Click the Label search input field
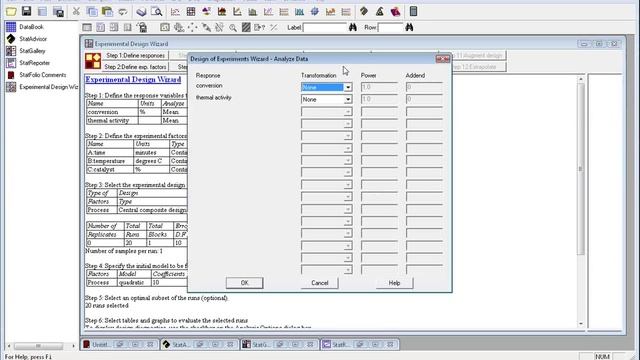The width and height of the screenshot is (640, 360). click(324, 27)
